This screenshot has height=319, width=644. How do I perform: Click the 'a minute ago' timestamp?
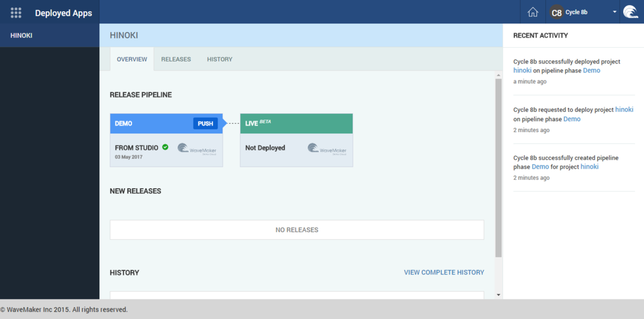tap(530, 81)
